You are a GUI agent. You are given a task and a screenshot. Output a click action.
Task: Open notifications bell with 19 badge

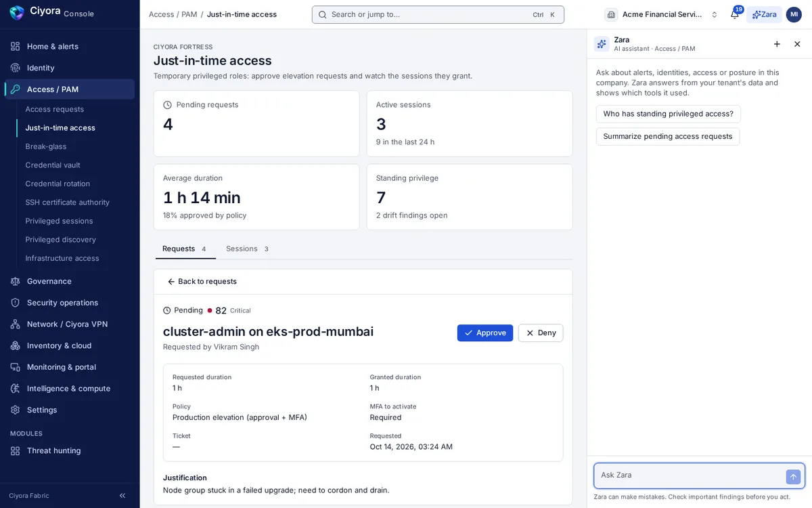pyautogui.click(x=735, y=14)
